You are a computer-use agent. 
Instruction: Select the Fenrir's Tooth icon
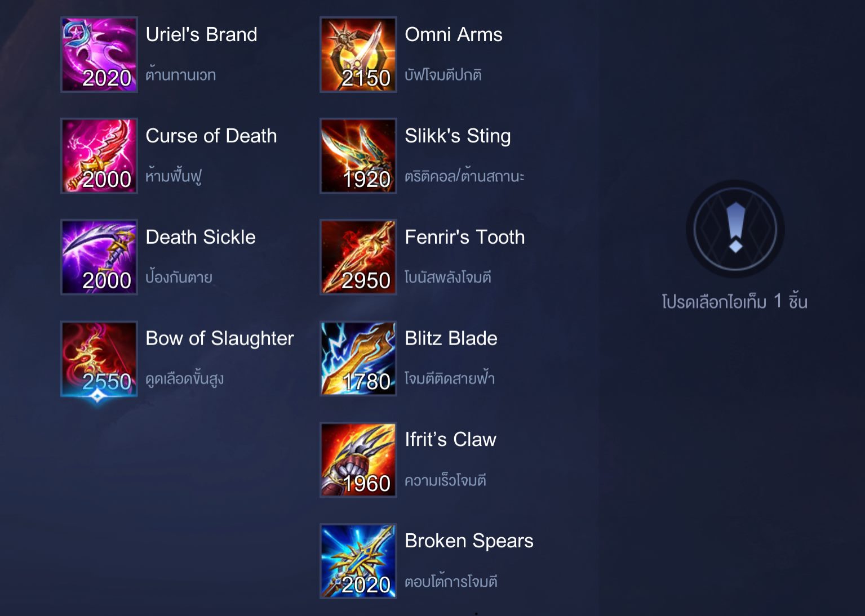[x=358, y=257]
